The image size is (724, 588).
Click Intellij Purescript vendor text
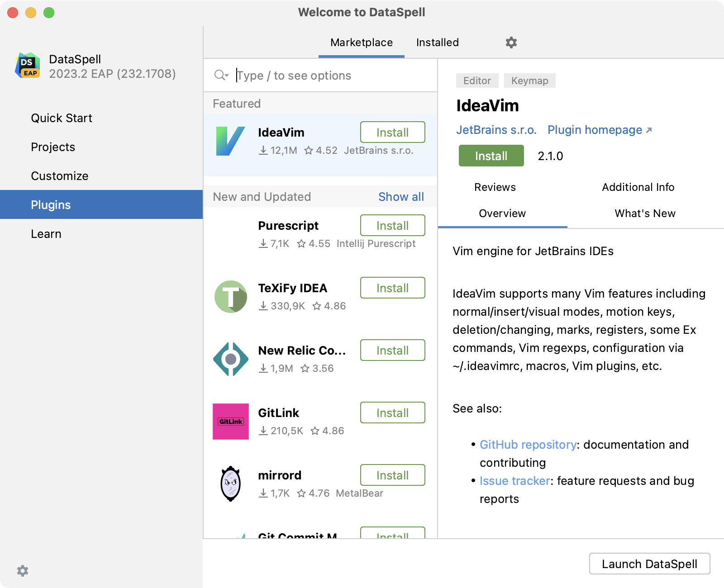coord(376,244)
